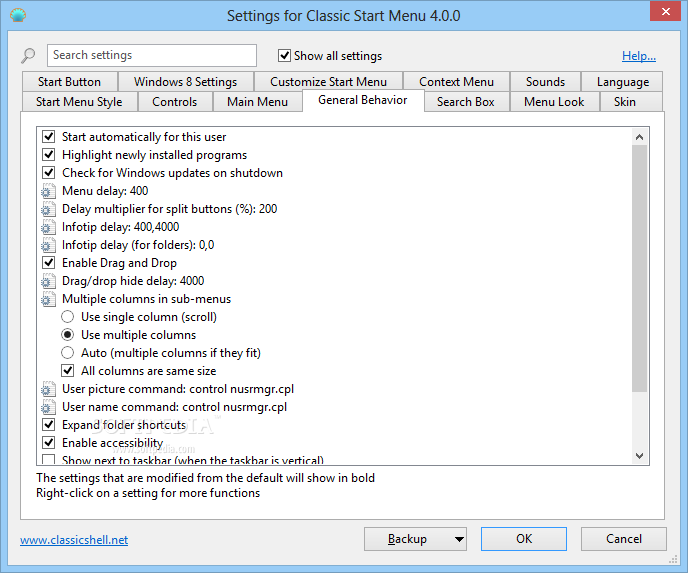Screen dimensions: 688x573
Task: Select Use single column (scroll) radio
Action: pyautogui.click(x=68, y=317)
